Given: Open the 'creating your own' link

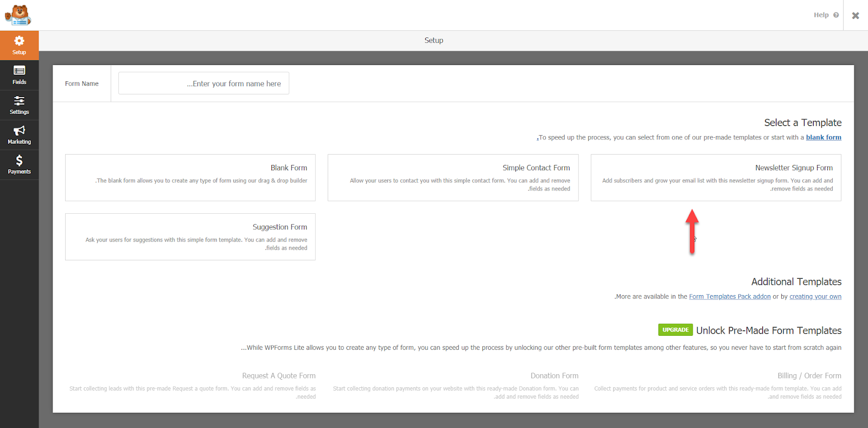Looking at the screenshot, I should pos(815,297).
